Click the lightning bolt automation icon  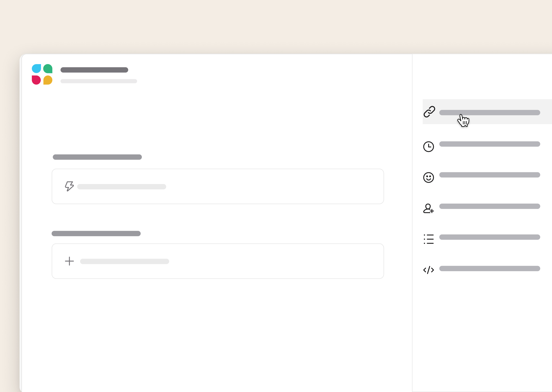[69, 186]
